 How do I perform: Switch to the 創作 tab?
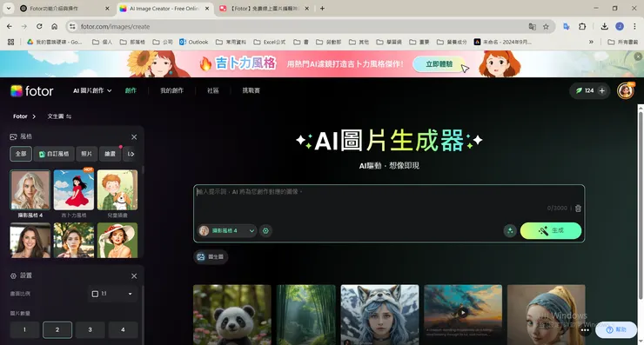click(x=131, y=90)
